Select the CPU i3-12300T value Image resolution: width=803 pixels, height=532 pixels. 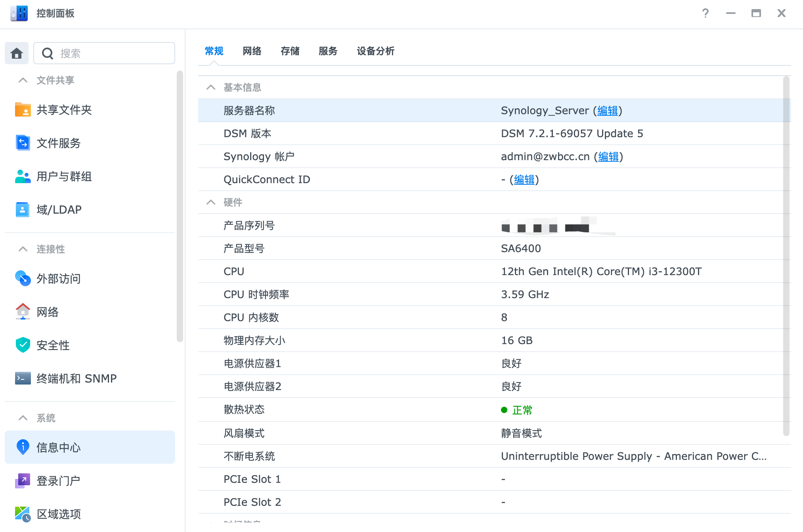[601, 272]
